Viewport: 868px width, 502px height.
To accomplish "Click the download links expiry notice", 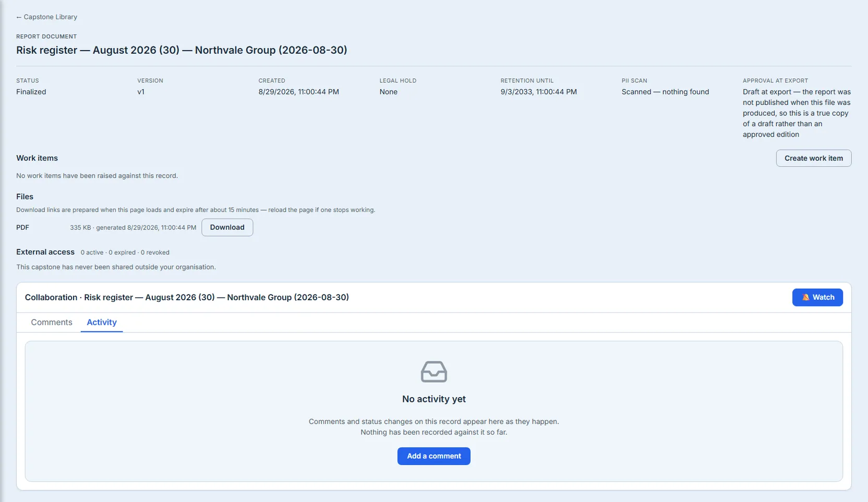I will click(196, 210).
